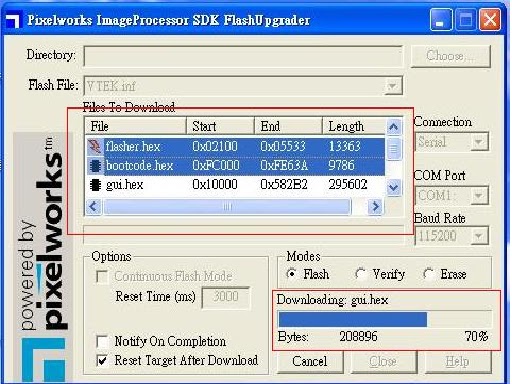This screenshot has width=512, height=384.
Task: Click the horizontal scrollbar thumb
Action: (227, 207)
